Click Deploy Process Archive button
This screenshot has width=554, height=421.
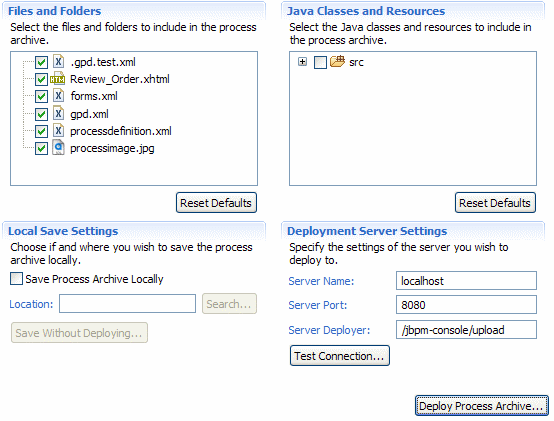click(x=482, y=406)
